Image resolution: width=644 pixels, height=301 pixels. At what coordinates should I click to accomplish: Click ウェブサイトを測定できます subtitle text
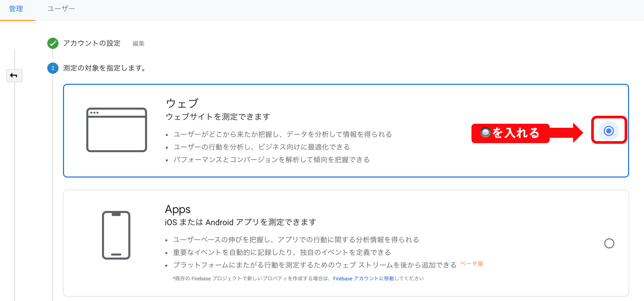pyautogui.click(x=218, y=117)
